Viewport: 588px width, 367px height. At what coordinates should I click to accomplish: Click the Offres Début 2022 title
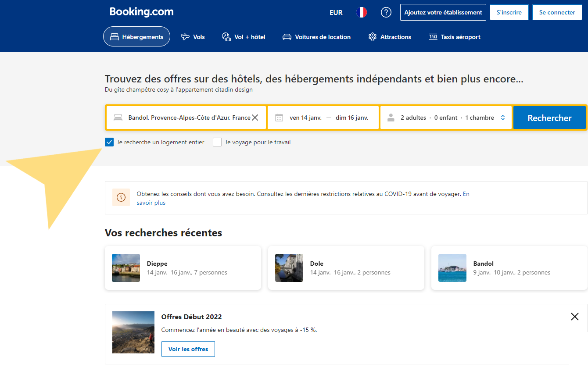[191, 317]
